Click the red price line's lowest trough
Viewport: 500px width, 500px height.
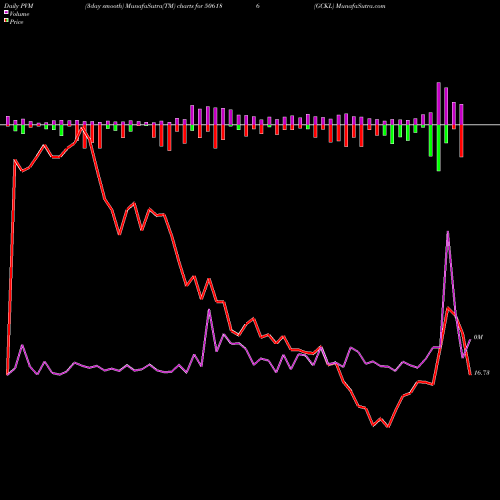point(388,427)
